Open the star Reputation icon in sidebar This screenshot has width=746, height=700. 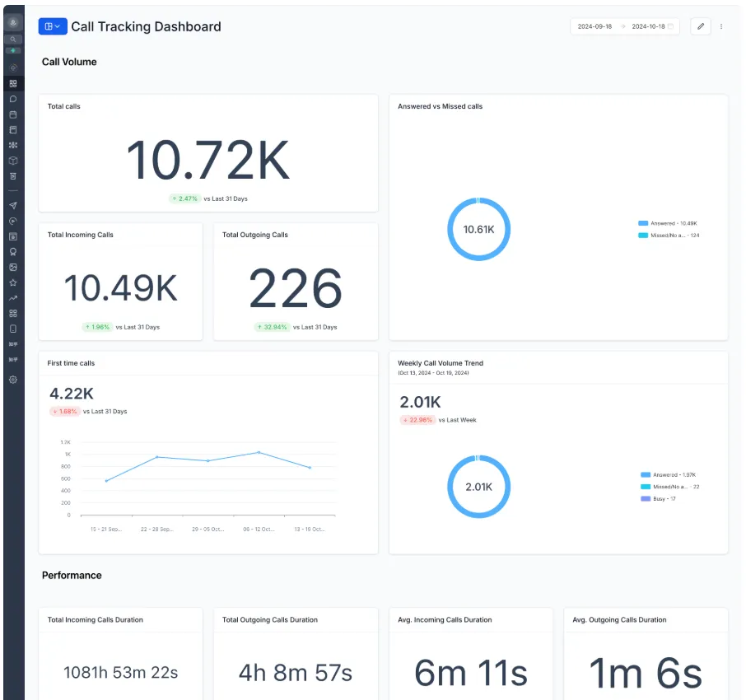click(x=13, y=282)
